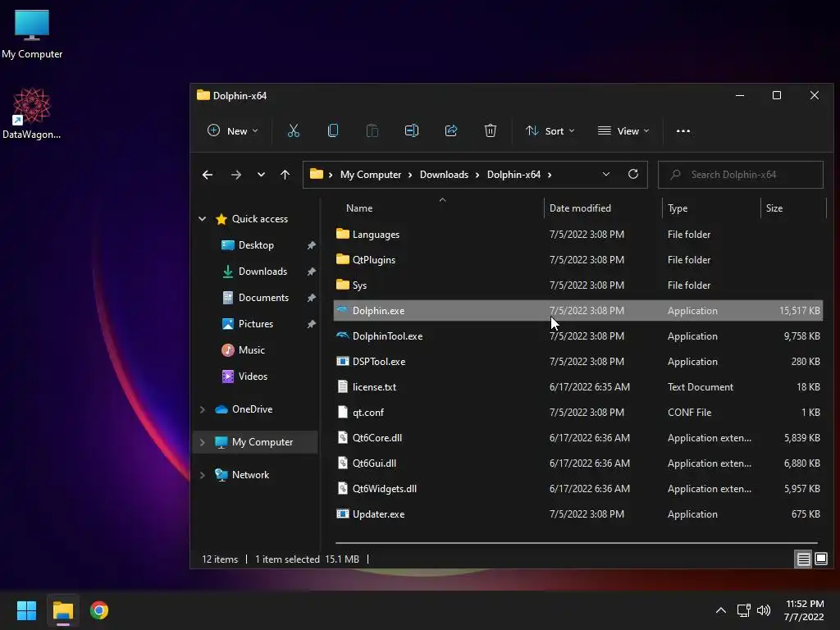Viewport: 840px width, 630px height.
Task: Select the Sys folder
Action: [577, 285]
